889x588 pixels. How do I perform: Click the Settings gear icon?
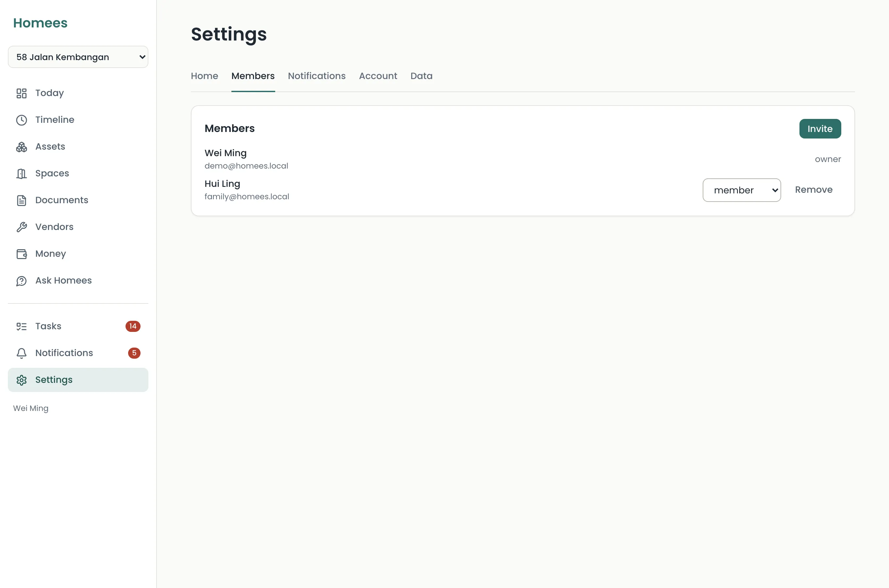(x=21, y=380)
